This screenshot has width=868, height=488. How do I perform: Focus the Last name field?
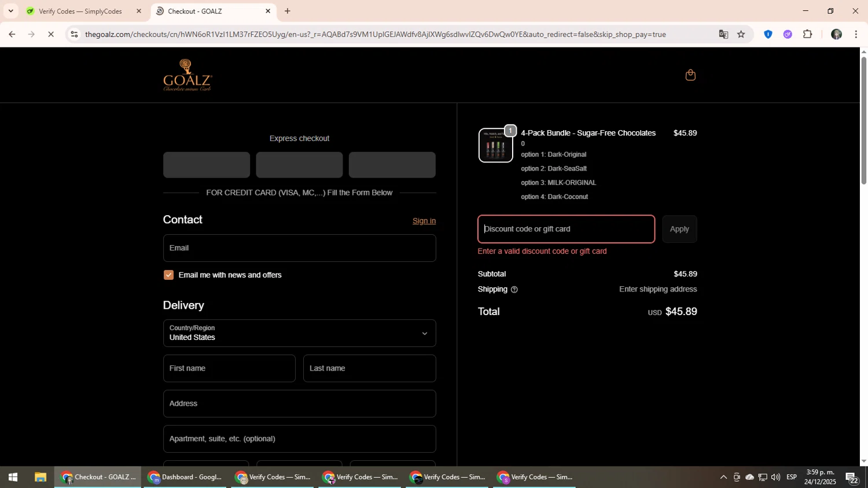coord(369,368)
